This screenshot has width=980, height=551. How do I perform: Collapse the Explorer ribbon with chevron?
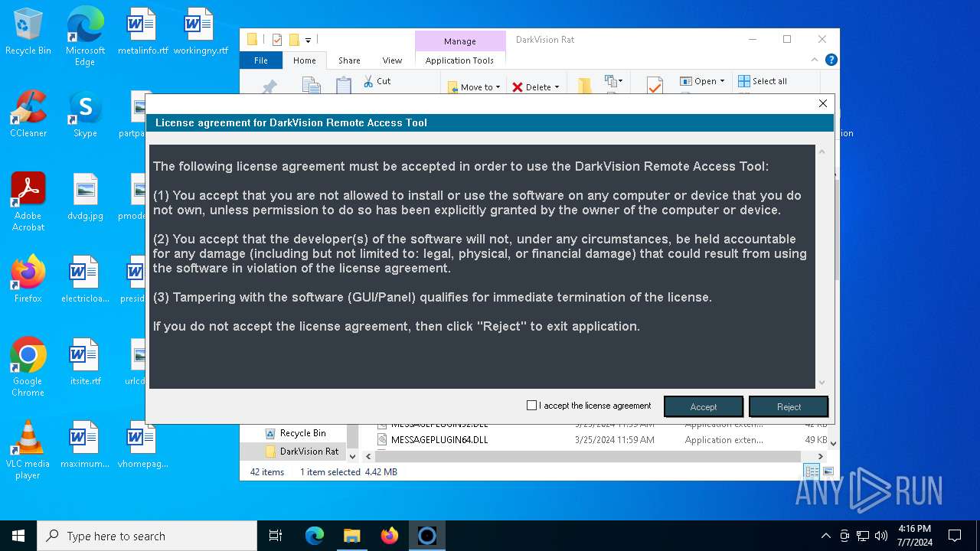click(x=815, y=60)
